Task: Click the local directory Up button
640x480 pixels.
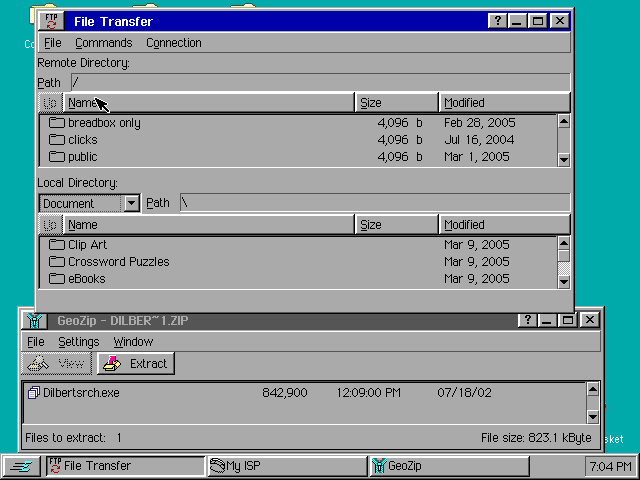Action: point(50,225)
